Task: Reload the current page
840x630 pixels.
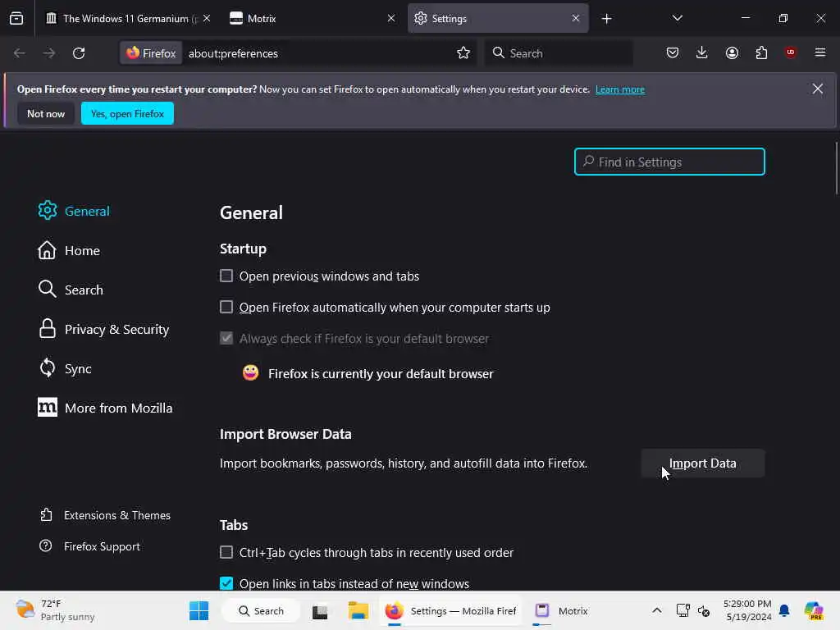Action: [x=79, y=53]
